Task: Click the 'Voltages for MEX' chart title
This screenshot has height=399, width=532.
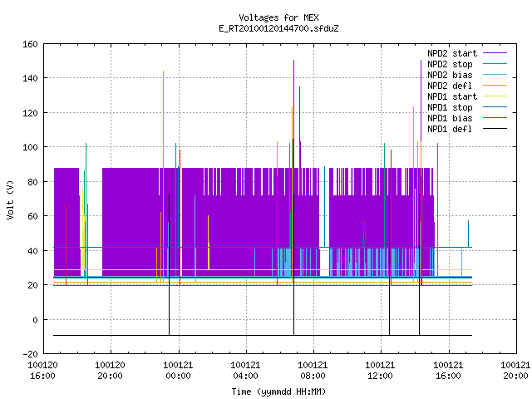Action: pyautogui.click(x=278, y=17)
